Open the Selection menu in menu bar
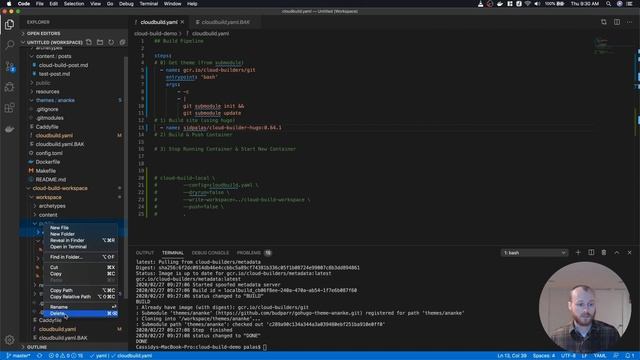The width and height of the screenshot is (640, 360). tap(74, 4)
